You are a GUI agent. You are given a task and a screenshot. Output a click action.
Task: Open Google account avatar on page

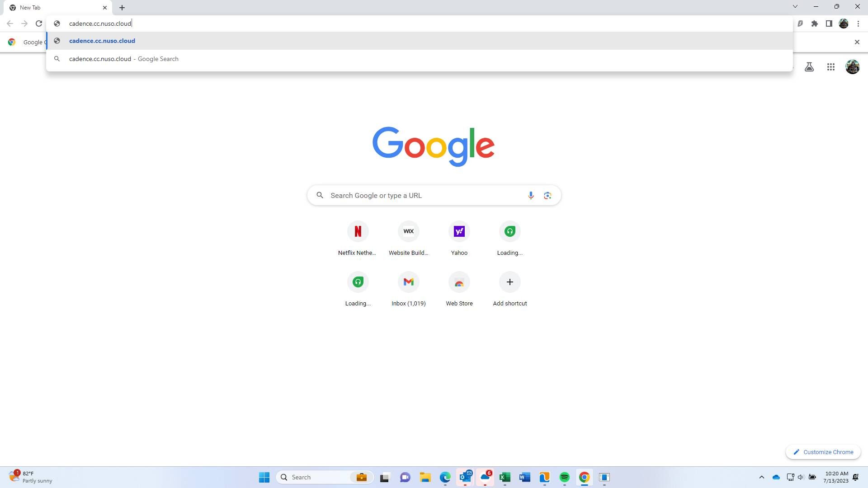(x=853, y=67)
